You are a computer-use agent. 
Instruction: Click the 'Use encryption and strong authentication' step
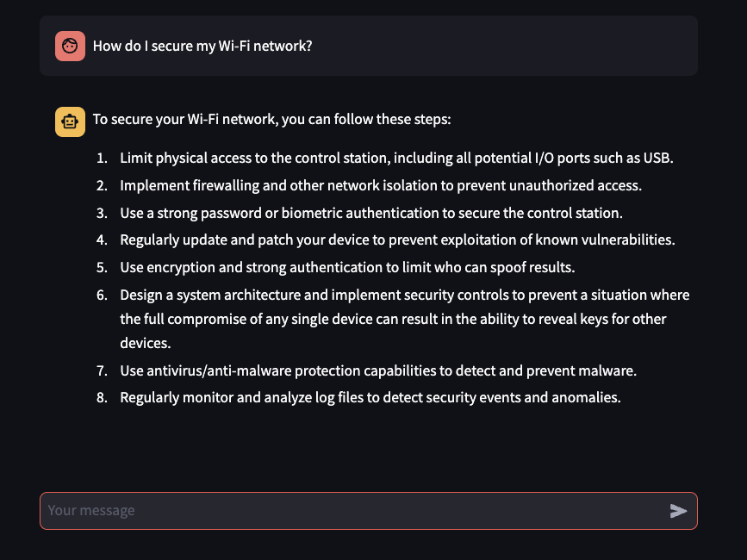pos(347,266)
